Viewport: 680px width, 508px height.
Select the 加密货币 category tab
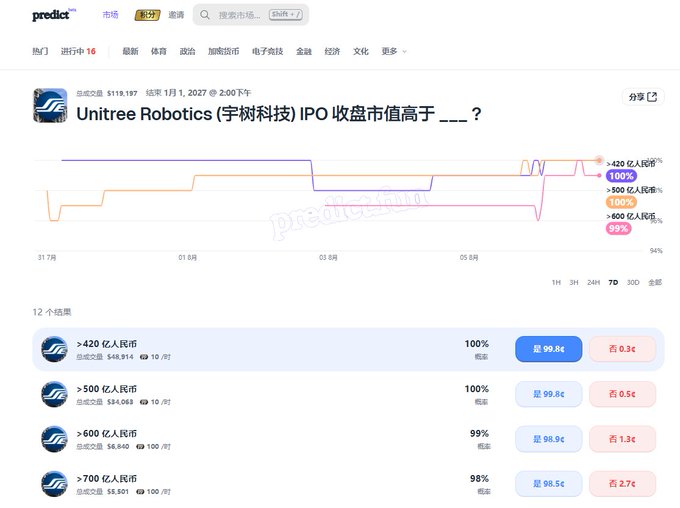point(223,51)
